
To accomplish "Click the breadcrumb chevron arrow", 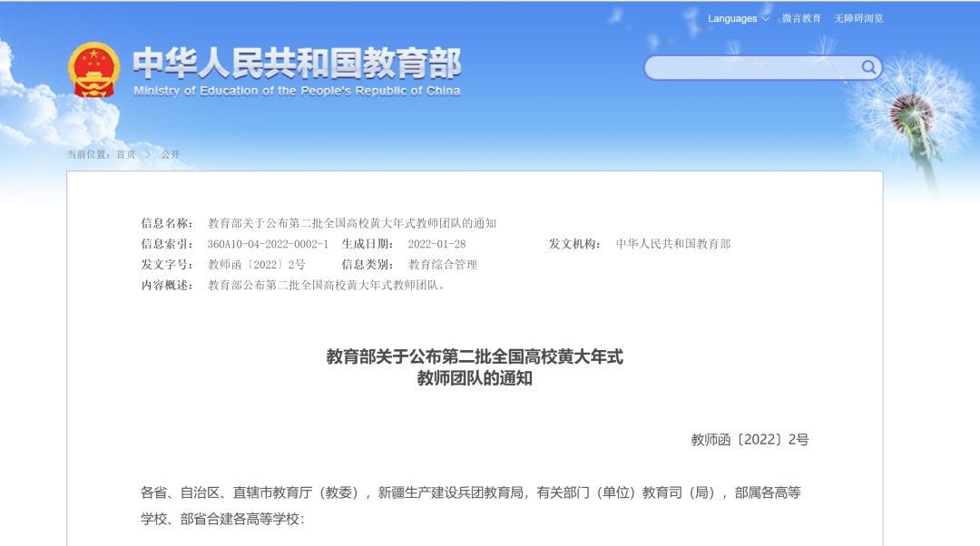I will [x=148, y=154].
